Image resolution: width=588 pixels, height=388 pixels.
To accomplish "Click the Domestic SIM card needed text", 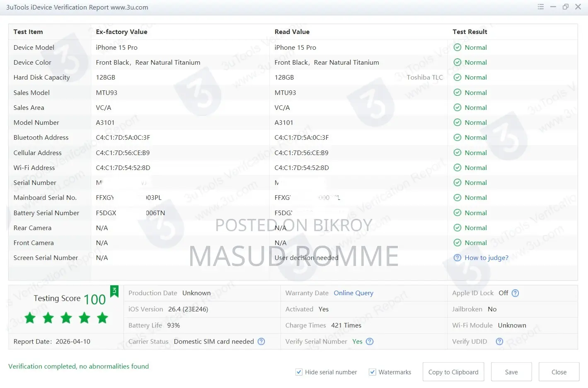I will pyautogui.click(x=214, y=342).
